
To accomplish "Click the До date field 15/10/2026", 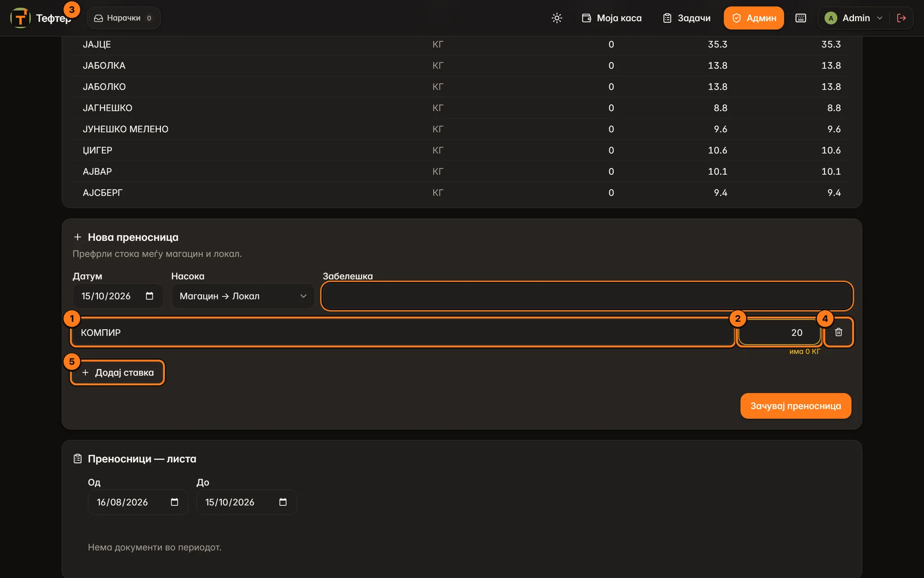I will pyautogui.click(x=247, y=502).
